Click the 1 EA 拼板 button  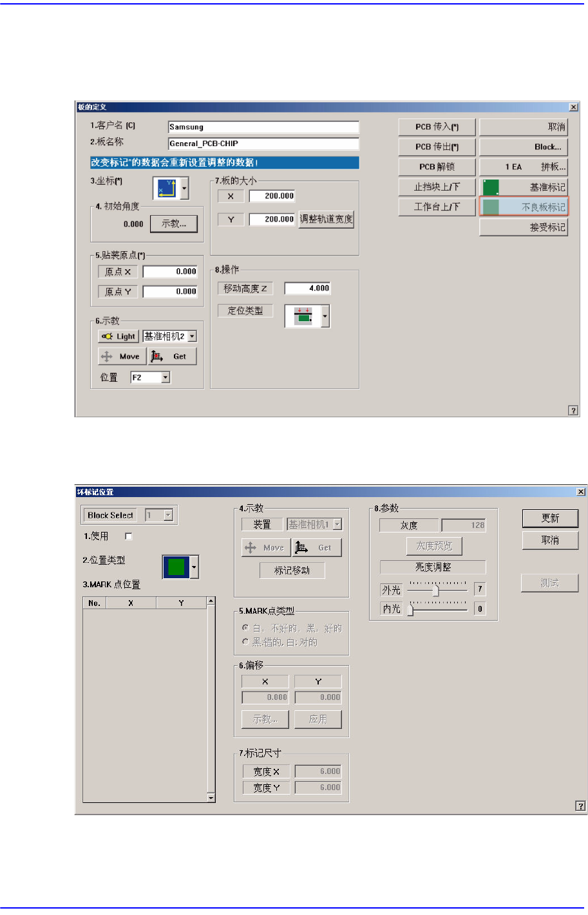point(524,167)
